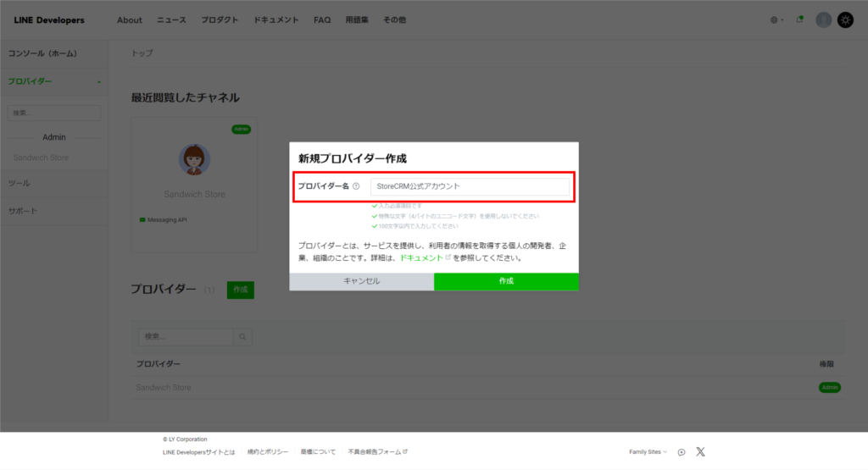Open the ニュース menu item
Image resolution: width=868 pixels, height=470 pixels.
click(x=171, y=20)
